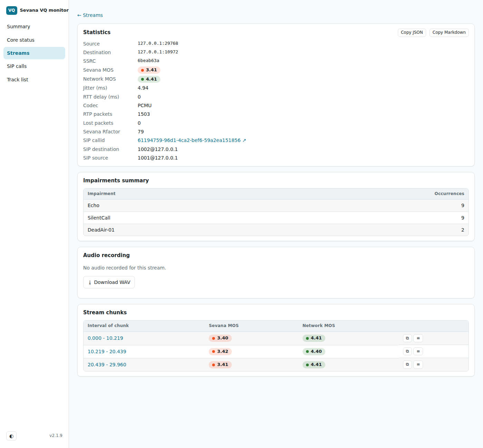Viewport: 483px width, 448px height.
Task: Open chunk interval 10.219 - 20.439
Action: pyautogui.click(x=107, y=352)
